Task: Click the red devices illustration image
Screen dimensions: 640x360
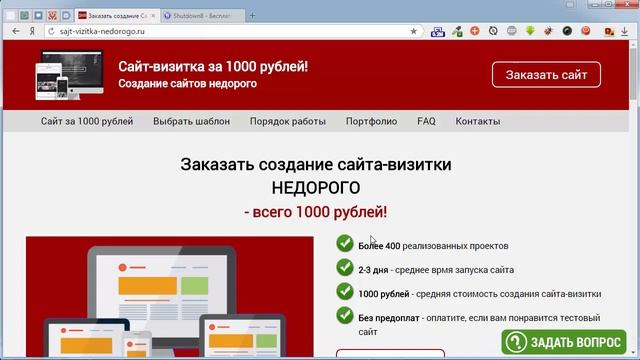Action: pos(170,297)
